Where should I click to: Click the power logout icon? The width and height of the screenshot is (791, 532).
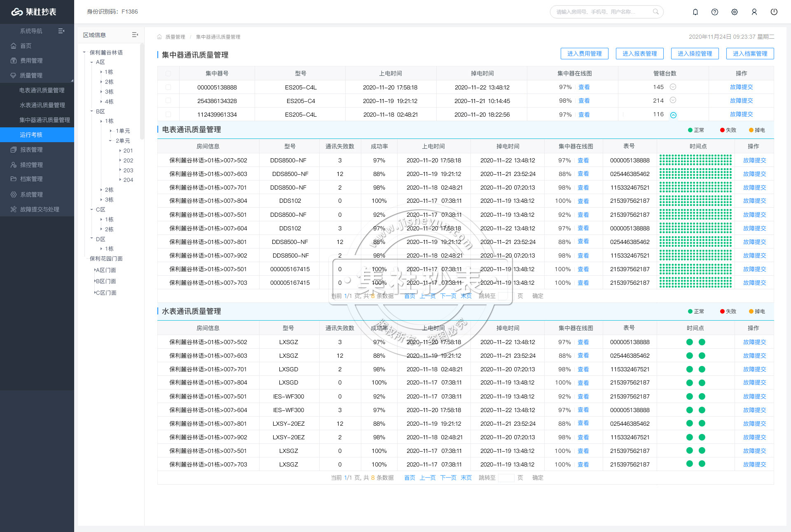(774, 12)
